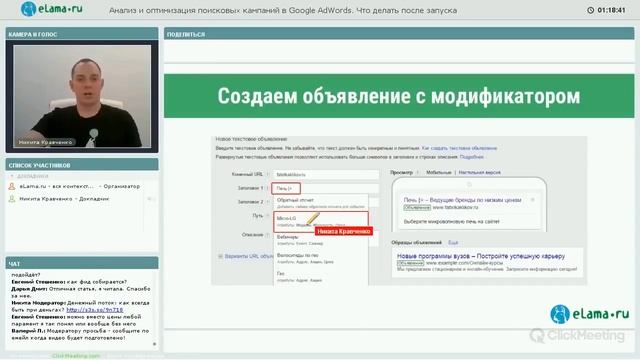Click the 01:18:41 elapsed time
This screenshot has height=360, width=640.
pos(611,10)
